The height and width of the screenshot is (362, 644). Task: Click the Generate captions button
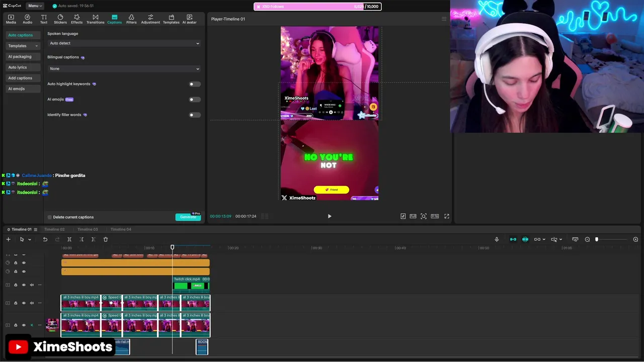(x=188, y=217)
